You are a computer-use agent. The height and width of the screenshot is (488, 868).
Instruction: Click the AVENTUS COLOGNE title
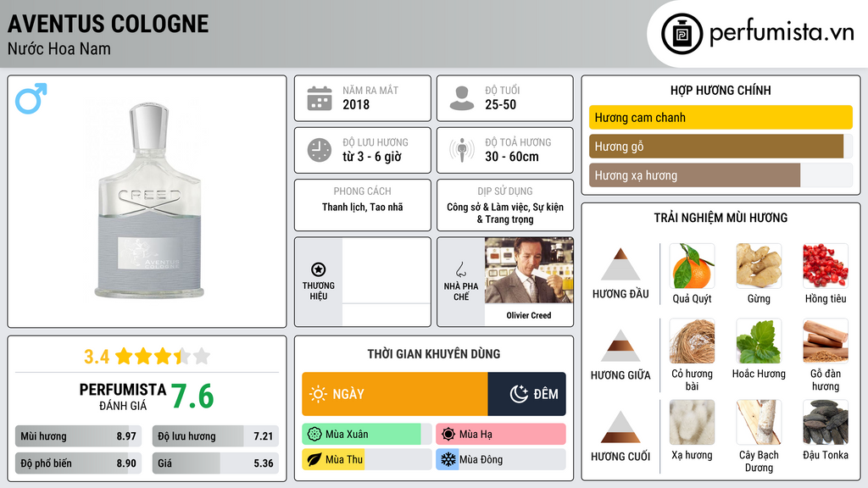tap(108, 24)
